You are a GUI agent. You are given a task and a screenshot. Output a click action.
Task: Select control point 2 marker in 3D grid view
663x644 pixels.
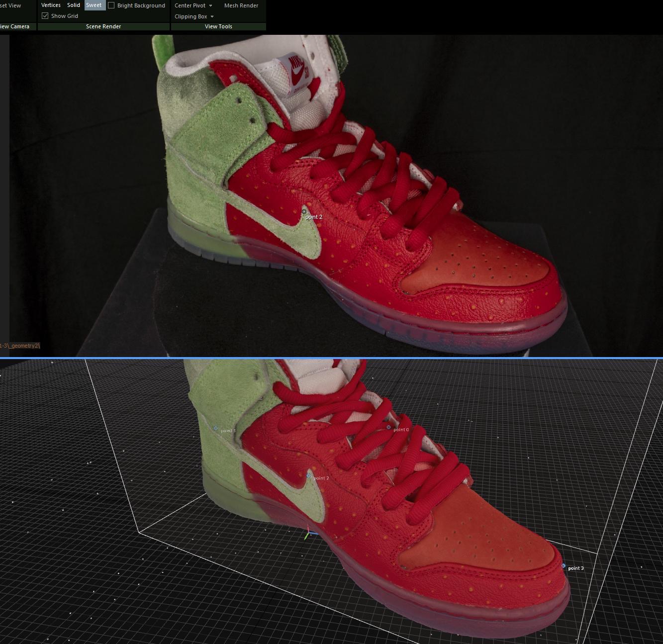coord(308,476)
